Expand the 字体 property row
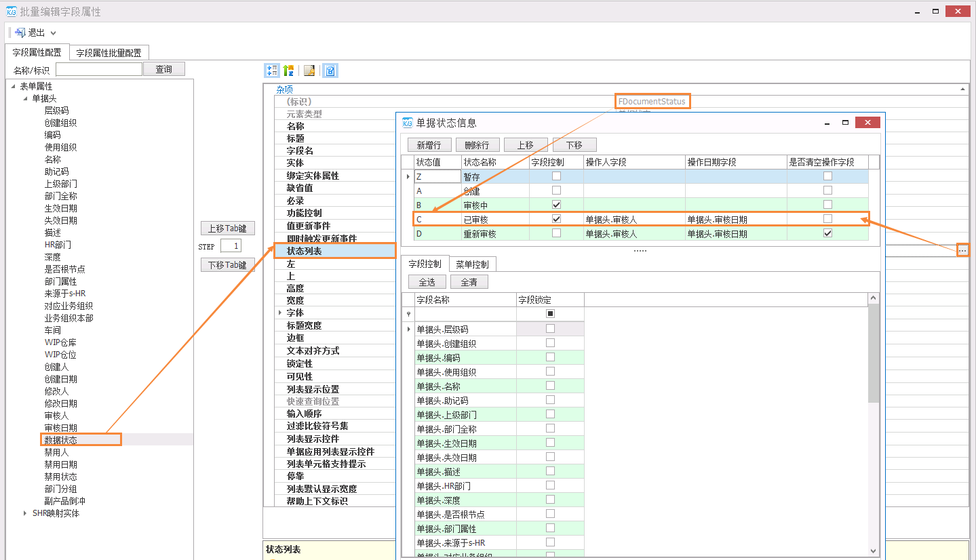The image size is (976, 560). point(280,313)
